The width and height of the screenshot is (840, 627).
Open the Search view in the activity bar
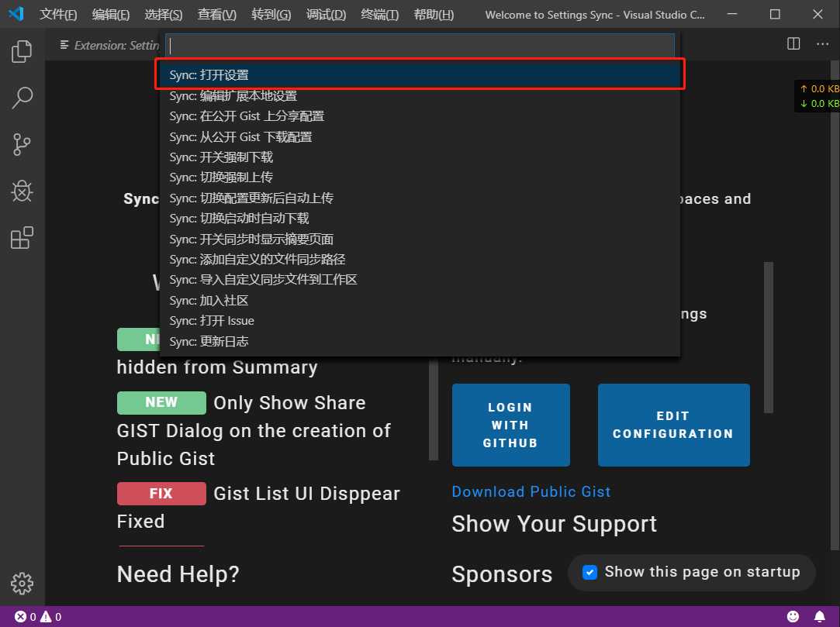(22, 98)
